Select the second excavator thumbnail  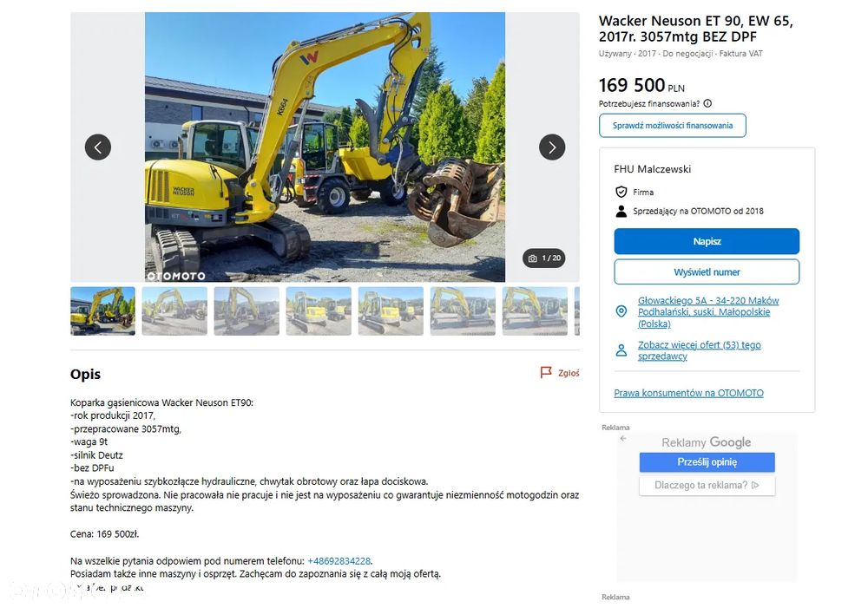coord(174,311)
